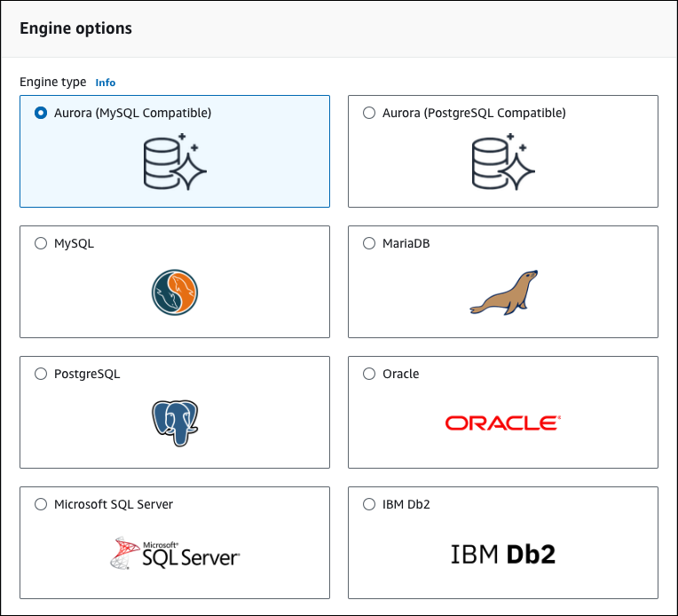Choose the MySQL radio button
This screenshot has height=616, width=678.
click(41, 244)
